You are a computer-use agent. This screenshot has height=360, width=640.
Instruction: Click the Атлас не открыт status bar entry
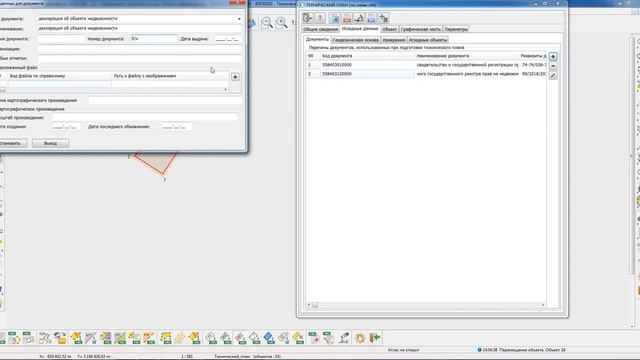403,350
